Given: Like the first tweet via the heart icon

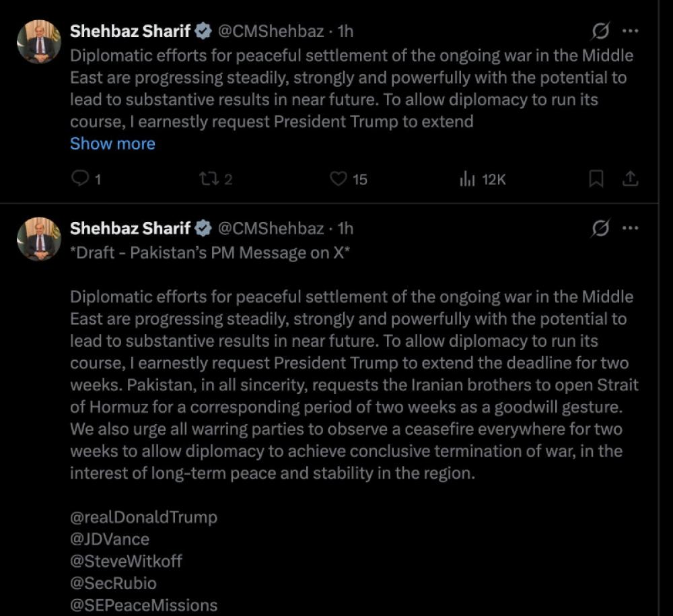Looking at the screenshot, I should (340, 178).
